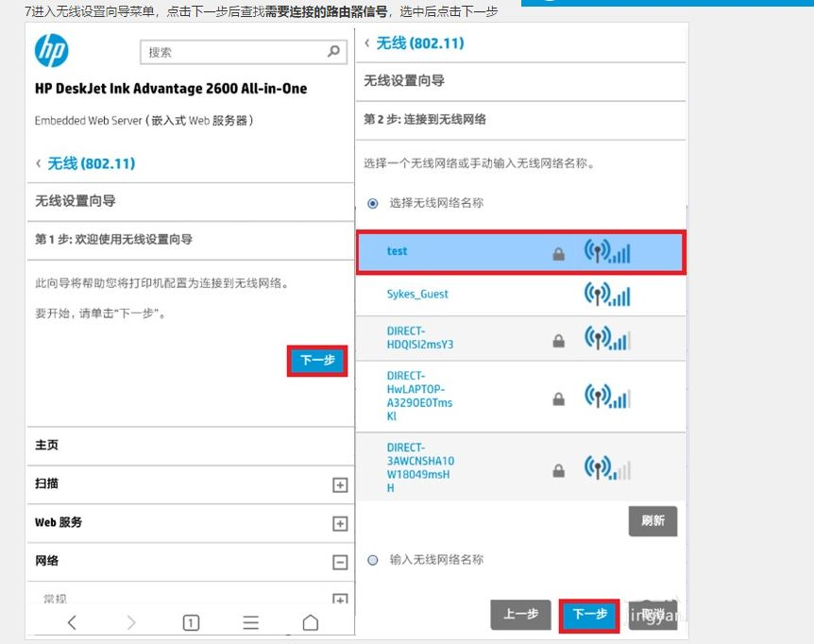The image size is (814, 644).
Task: Select the DIRECT-3AWCNSHA10W18049msHH network name
Action: pyautogui.click(x=420, y=467)
